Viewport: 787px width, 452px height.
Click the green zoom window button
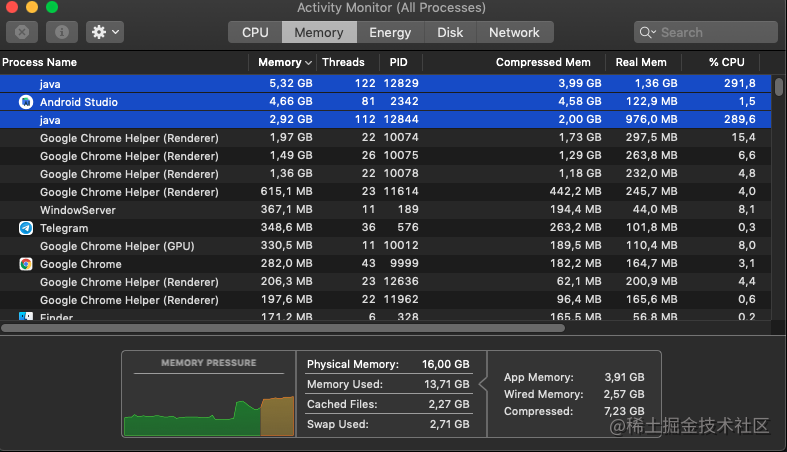click(x=52, y=7)
